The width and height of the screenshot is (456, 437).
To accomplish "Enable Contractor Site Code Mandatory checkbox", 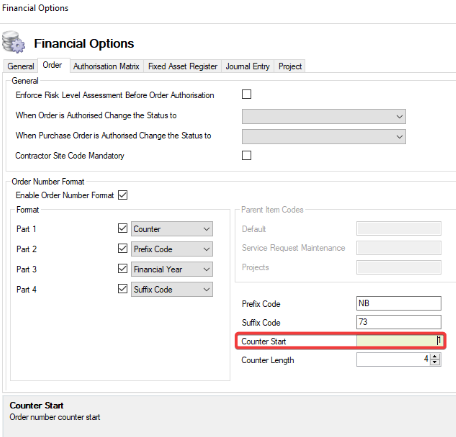I will (247, 155).
